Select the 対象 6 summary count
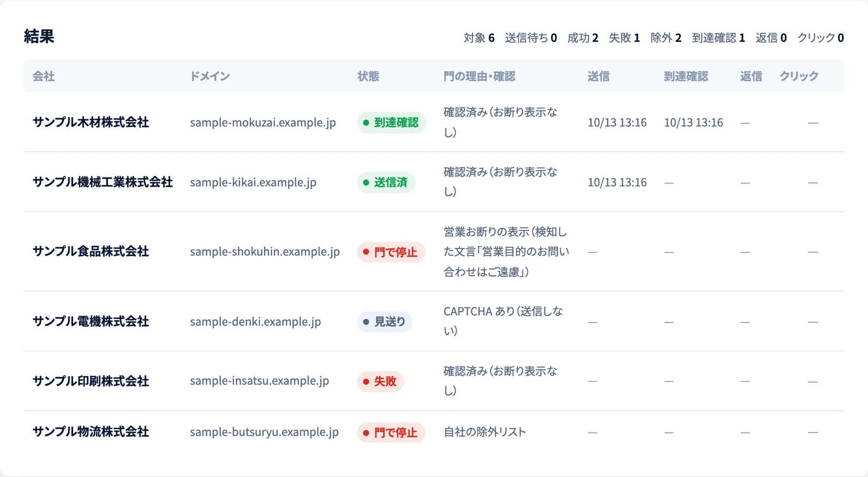Screen dimensions: 868x477 point(479,37)
